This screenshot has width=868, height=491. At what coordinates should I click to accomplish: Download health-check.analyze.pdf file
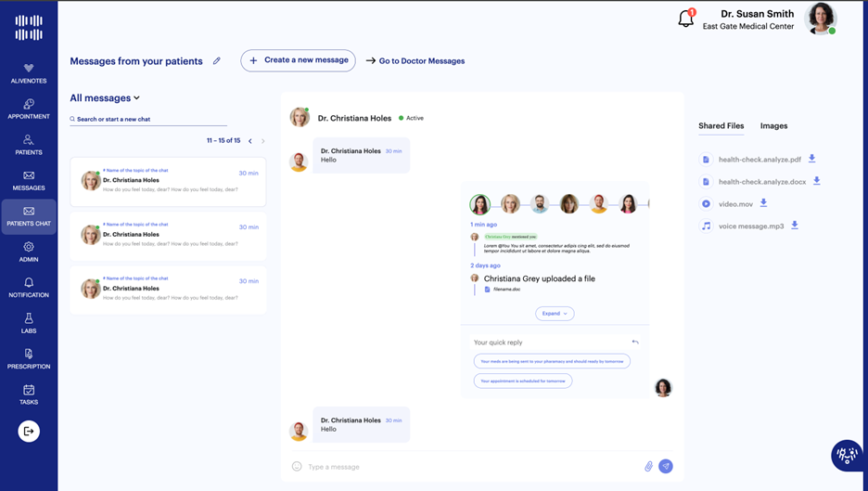(x=812, y=159)
